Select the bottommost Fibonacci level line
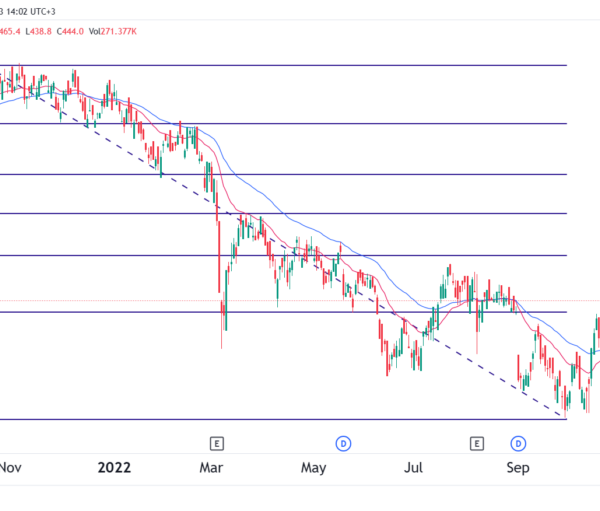Image resolution: width=600 pixels, height=511 pixels. pyautogui.click(x=300, y=419)
